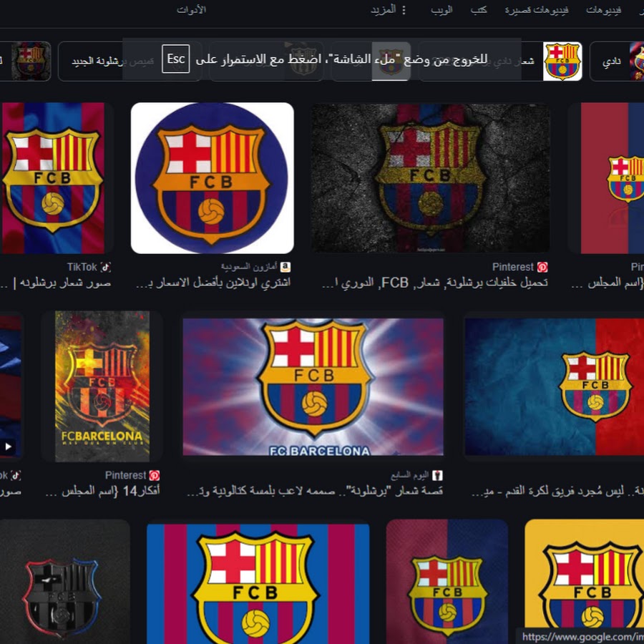This screenshot has width=644, height=644.
Task: Click the Pinterest icon under the cracked stone wallpaper
Action: point(542,267)
